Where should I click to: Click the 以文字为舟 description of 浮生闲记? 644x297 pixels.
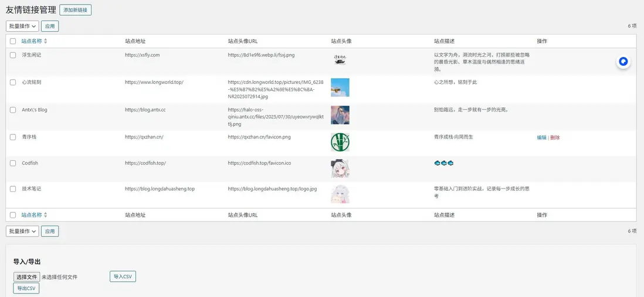click(482, 62)
